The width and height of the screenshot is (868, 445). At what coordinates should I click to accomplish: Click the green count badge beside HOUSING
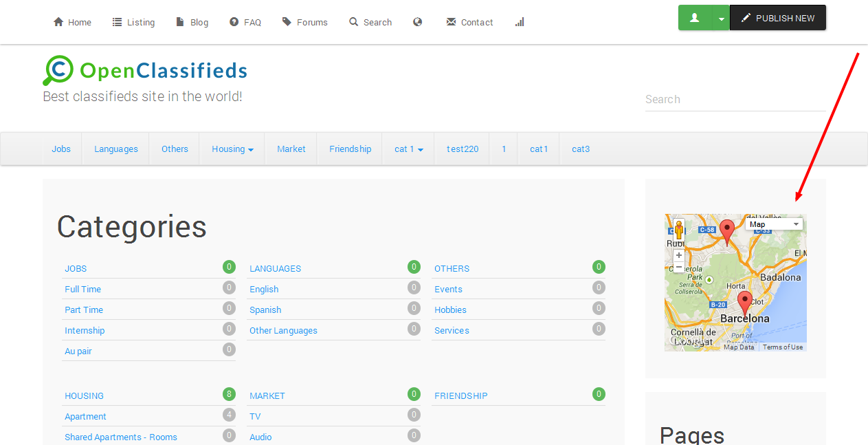tap(229, 394)
